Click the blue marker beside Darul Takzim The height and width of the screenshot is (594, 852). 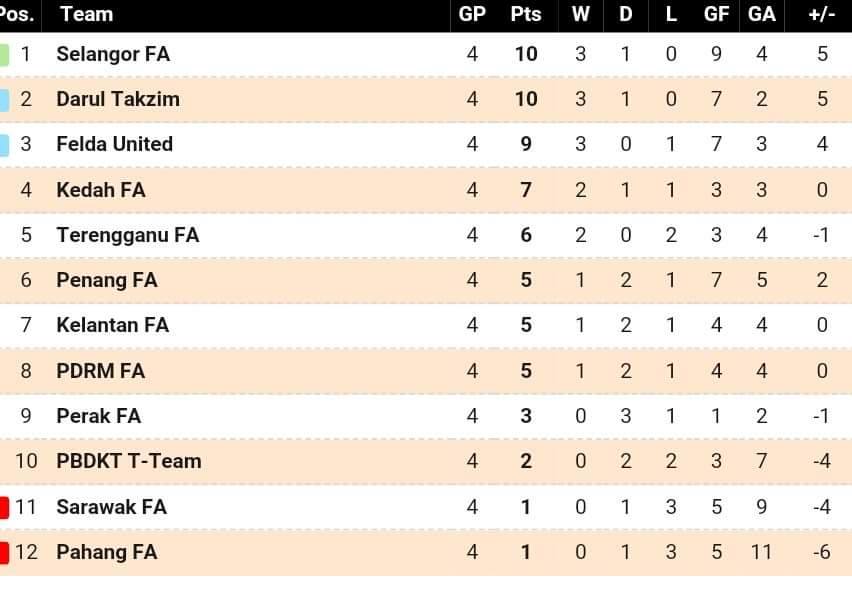[4, 100]
